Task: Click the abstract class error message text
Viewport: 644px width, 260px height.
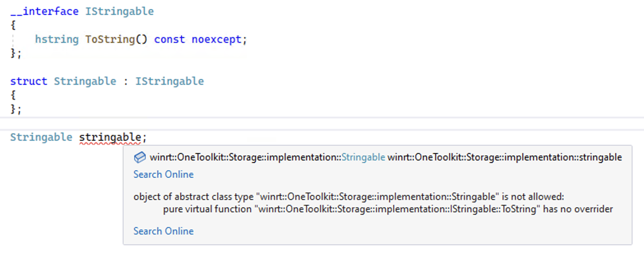Action: [x=288, y=197]
